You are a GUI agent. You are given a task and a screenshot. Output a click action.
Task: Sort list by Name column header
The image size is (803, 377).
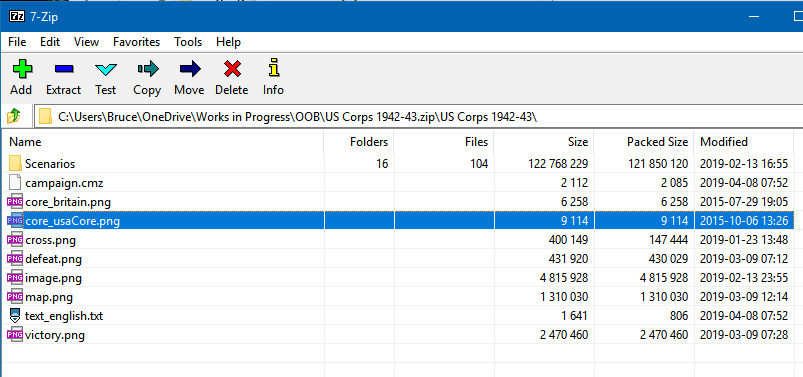coord(164,142)
